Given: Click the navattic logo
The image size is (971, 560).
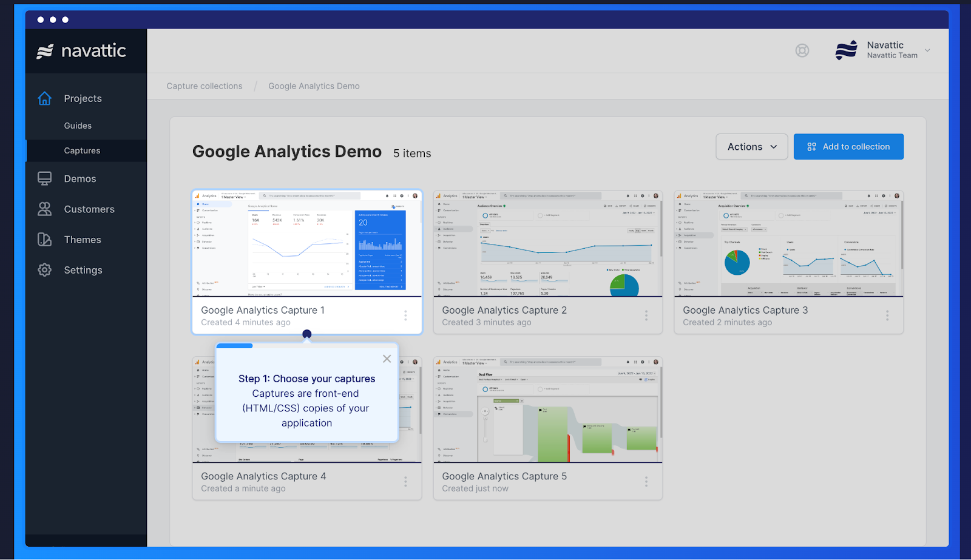Looking at the screenshot, I should pos(82,51).
